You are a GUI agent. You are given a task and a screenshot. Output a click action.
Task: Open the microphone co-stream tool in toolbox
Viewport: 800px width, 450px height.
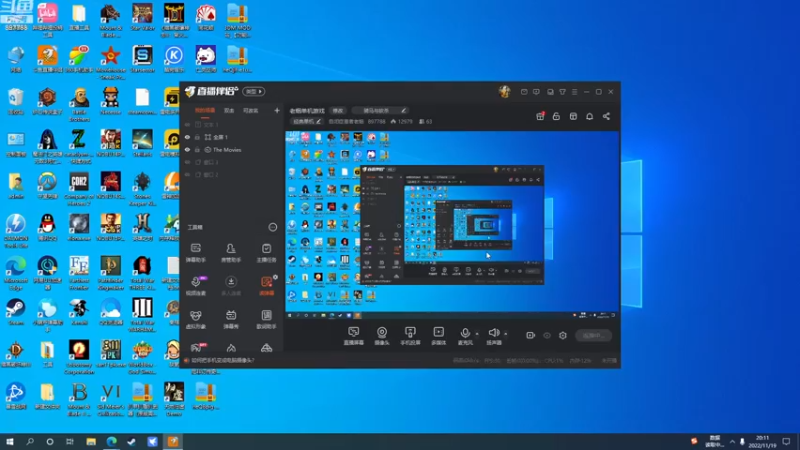click(196, 286)
